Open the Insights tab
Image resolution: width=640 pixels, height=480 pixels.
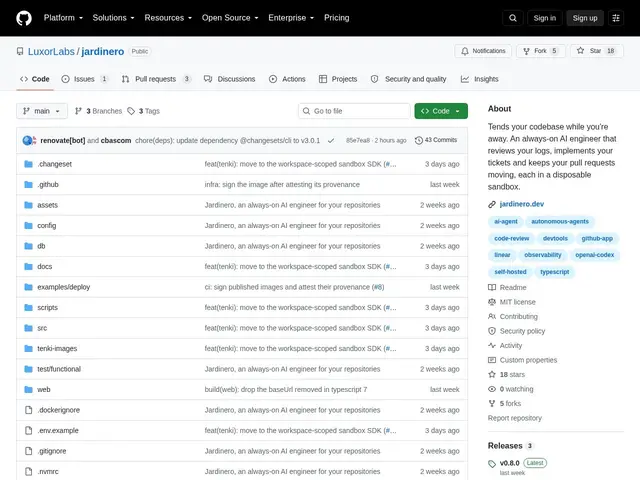point(480,79)
